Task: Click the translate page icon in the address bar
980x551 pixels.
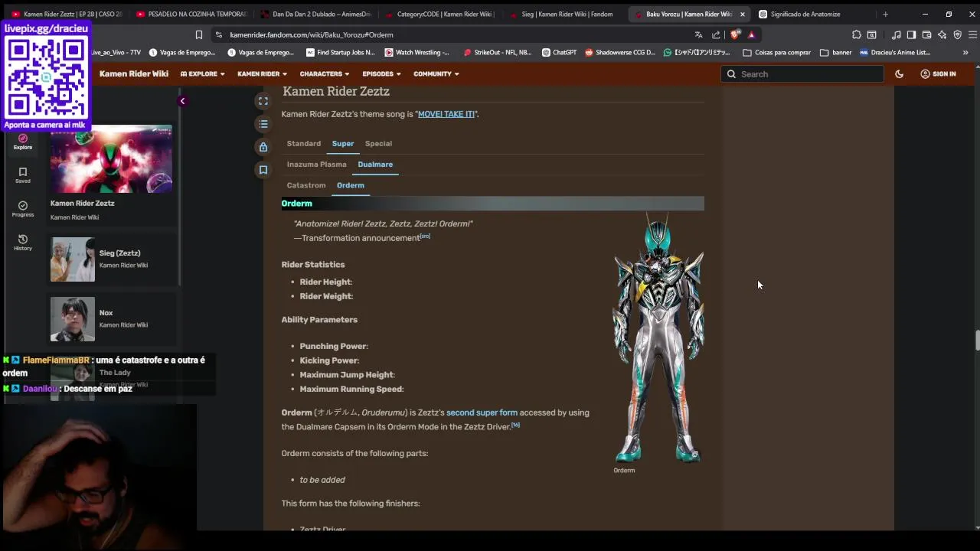Action: [x=698, y=35]
